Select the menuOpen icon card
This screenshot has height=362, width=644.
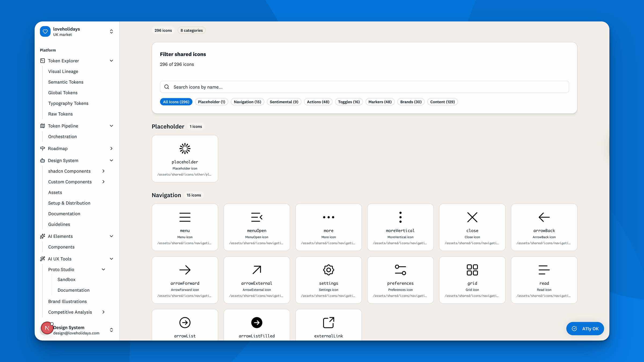[257, 227]
